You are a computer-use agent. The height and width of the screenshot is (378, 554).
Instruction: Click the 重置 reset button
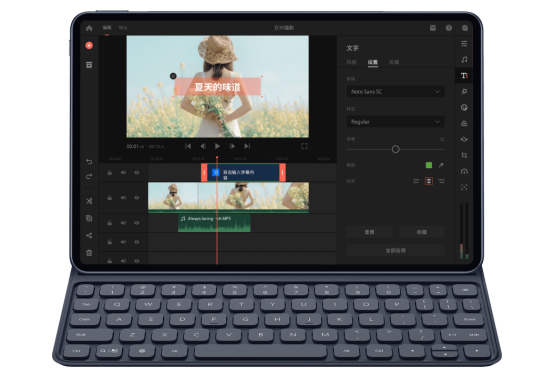pos(369,232)
